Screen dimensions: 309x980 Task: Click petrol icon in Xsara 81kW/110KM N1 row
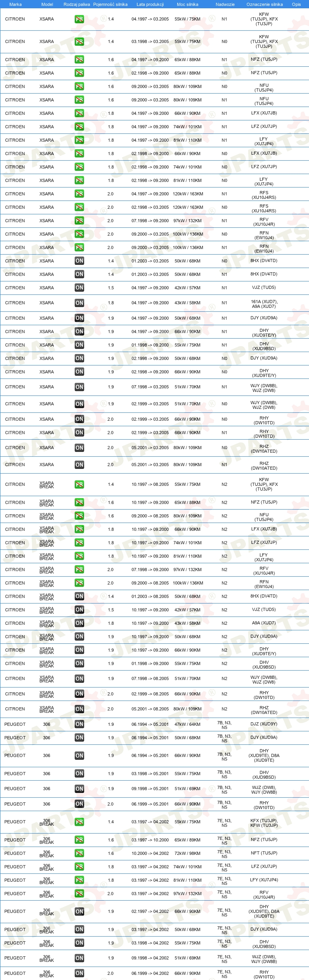[79, 140]
